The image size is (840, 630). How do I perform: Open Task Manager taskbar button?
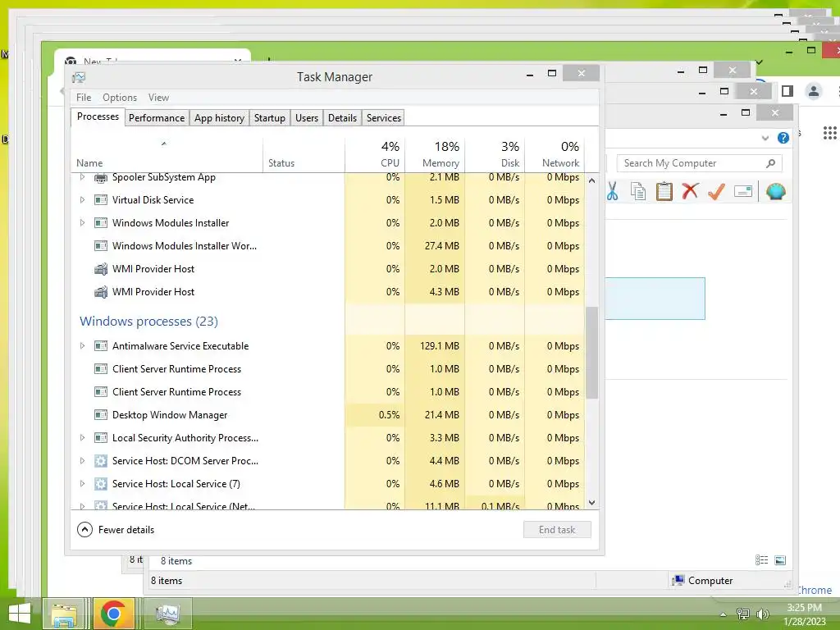click(x=168, y=614)
